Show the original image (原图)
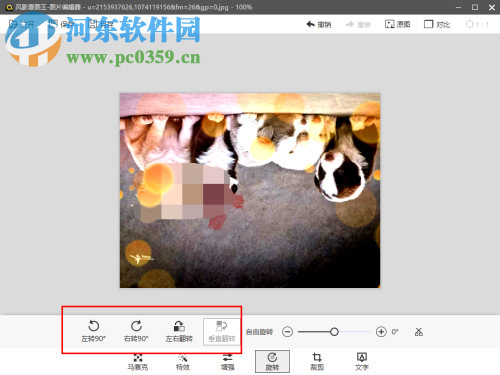The height and width of the screenshot is (375, 500). pyautogui.click(x=398, y=24)
